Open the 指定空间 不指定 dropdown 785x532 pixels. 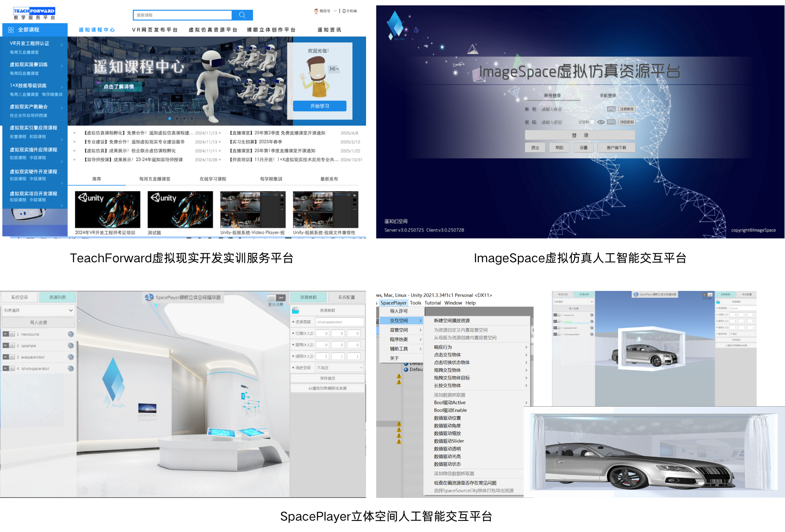(340, 368)
